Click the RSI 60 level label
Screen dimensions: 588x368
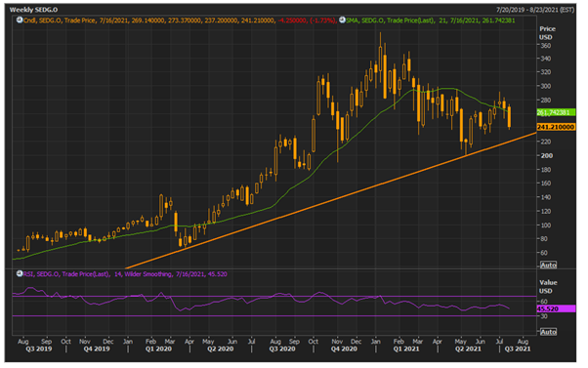[x=544, y=302]
